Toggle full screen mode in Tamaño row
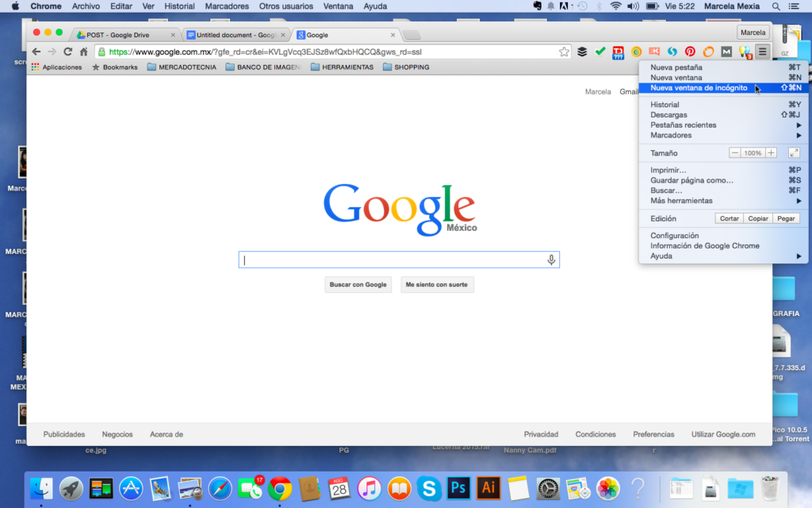This screenshot has width=812, height=508. [x=794, y=153]
